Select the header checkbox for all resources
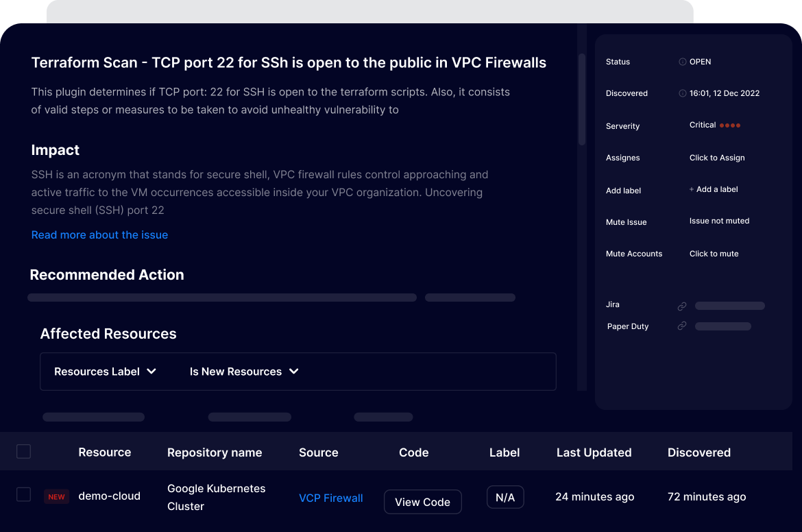 point(24,451)
